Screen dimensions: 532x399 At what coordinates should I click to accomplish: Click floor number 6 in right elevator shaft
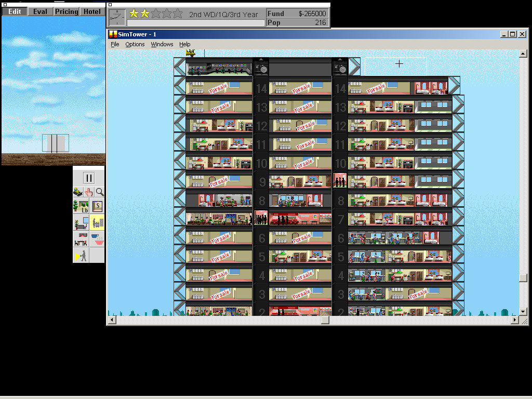341,238
